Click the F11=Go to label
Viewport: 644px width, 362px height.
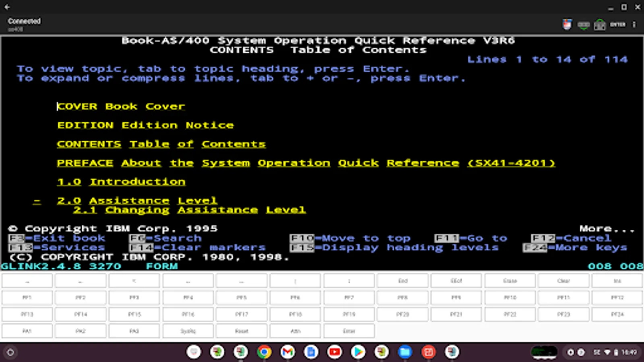[x=471, y=238]
